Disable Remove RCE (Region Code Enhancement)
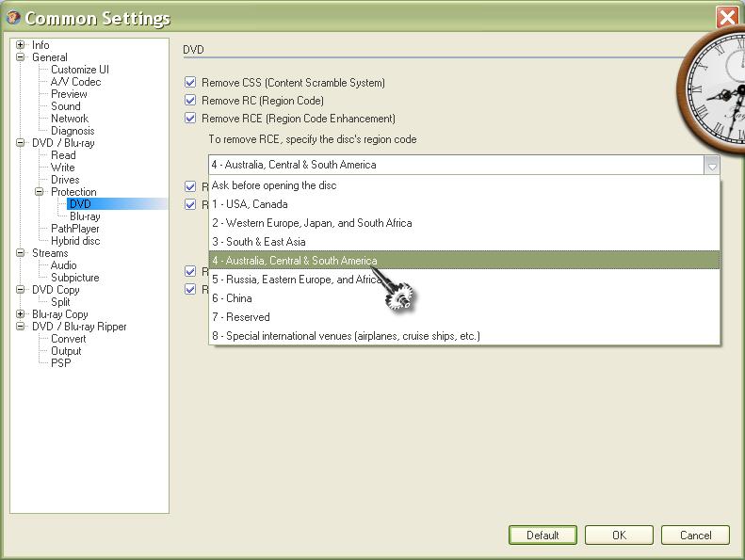 (x=191, y=119)
